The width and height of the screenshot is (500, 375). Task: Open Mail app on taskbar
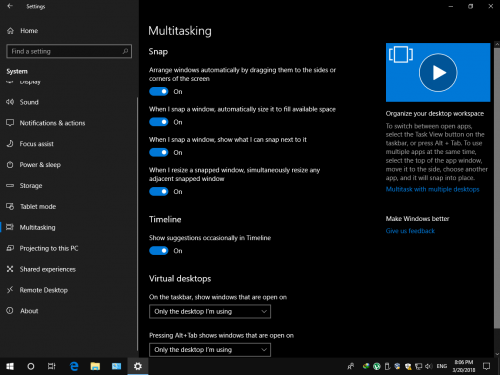[116, 366]
